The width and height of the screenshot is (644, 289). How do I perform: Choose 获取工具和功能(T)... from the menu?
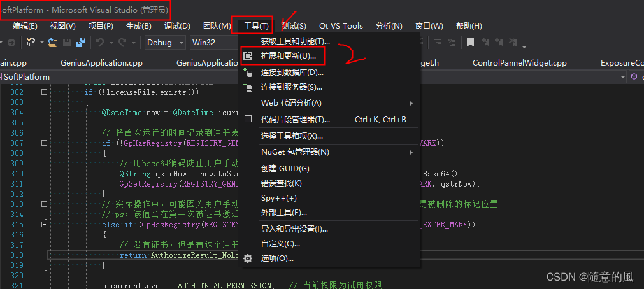[x=329, y=41]
